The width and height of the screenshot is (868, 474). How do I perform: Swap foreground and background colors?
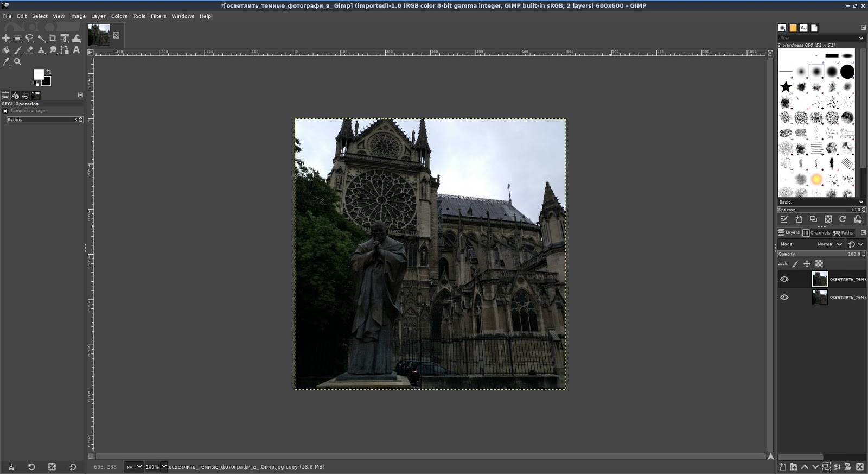coord(49,72)
